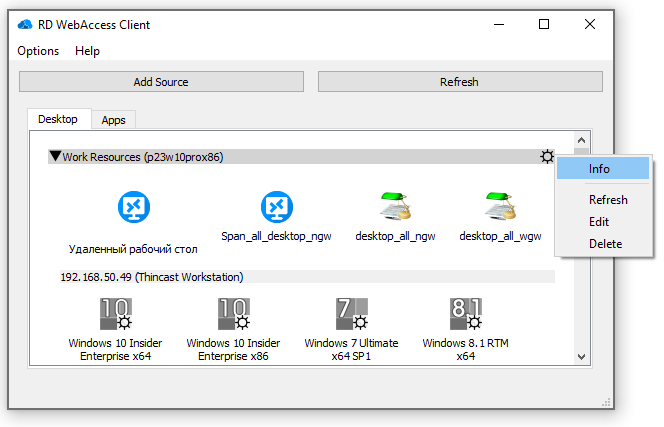Select Delete from the context menu
The image size is (664, 427).
click(x=605, y=244)
